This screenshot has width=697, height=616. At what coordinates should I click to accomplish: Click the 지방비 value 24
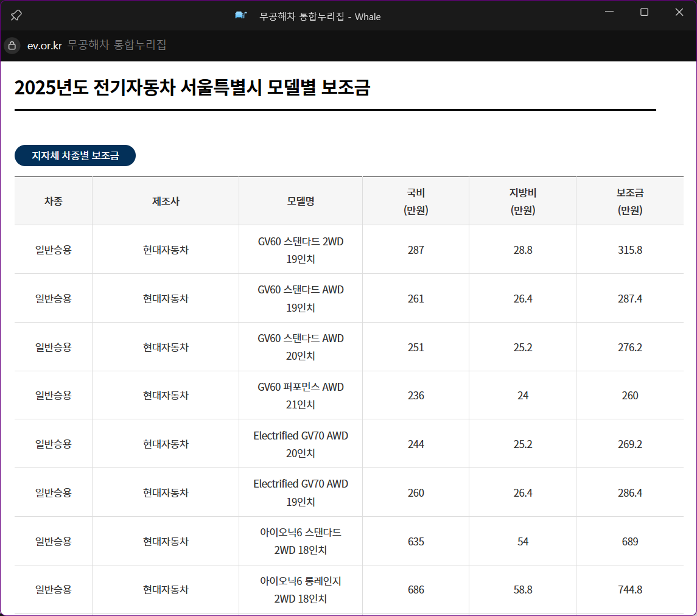[x=523, y=395]
